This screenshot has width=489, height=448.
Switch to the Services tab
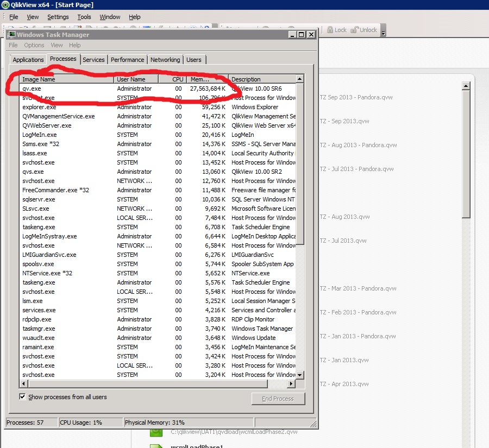click(x=93, y=60)
